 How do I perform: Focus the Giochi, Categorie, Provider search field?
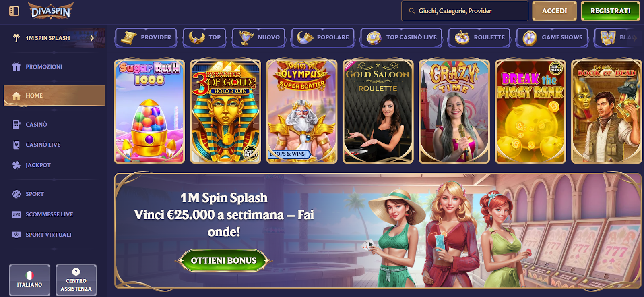click(464, 11)
